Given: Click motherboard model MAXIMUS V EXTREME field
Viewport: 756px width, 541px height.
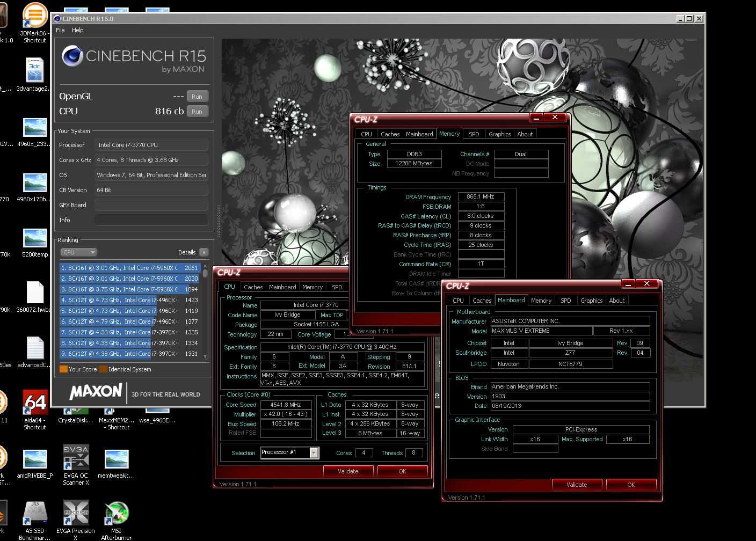Looking at the screenshot, I should click(x=541, y=331).
